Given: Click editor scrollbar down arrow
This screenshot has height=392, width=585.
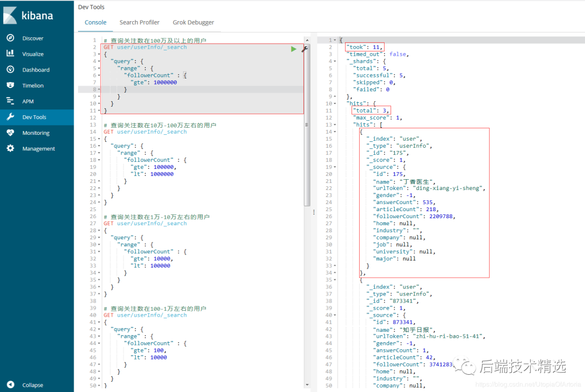Looking at the screenshot, I should coord(307,384).
